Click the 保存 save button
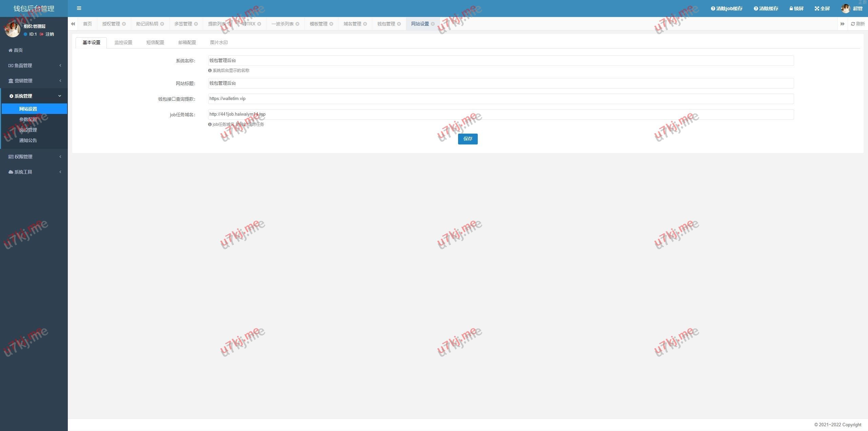The height and width of the screenshot is (431, 868). (468, 139)
